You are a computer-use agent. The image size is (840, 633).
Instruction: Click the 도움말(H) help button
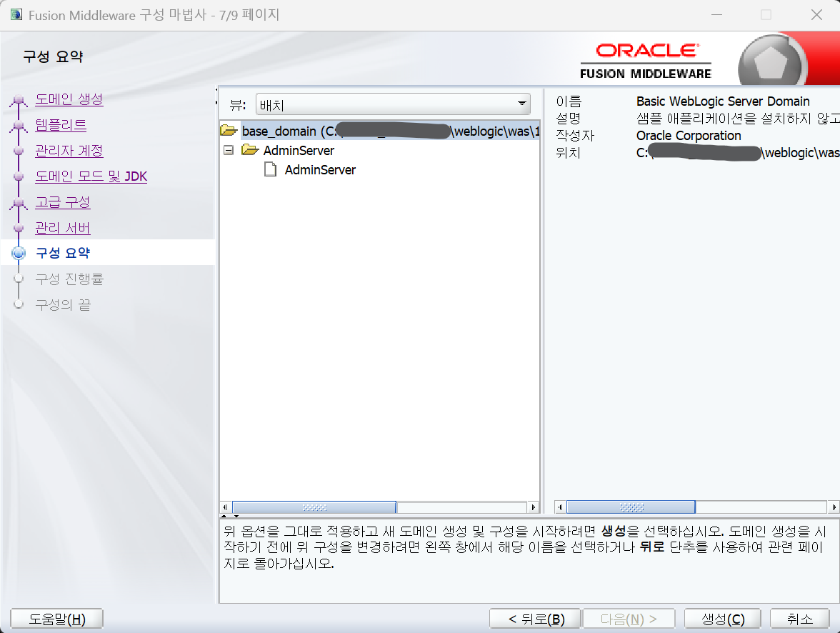pyautogui.click(x=57, y=619)
